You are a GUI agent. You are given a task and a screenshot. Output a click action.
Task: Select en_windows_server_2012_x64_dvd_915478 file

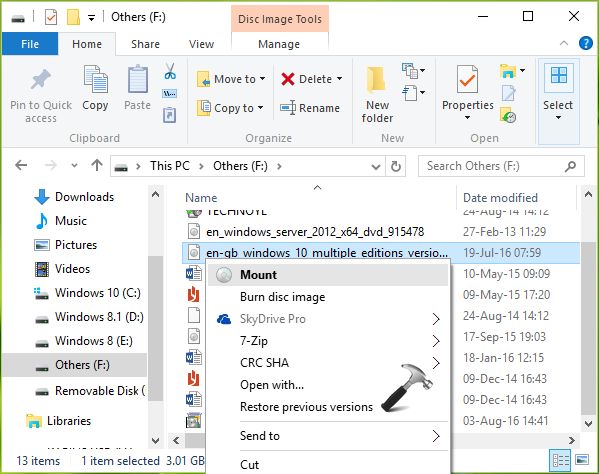coord(315,231)
